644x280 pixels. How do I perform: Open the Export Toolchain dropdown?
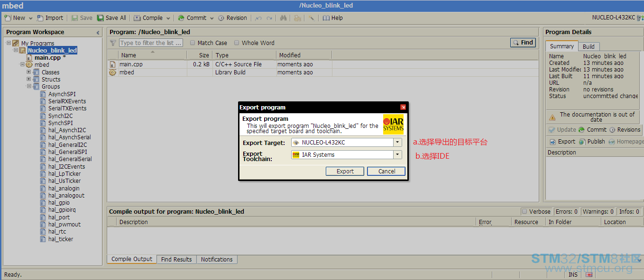(397, 155)
